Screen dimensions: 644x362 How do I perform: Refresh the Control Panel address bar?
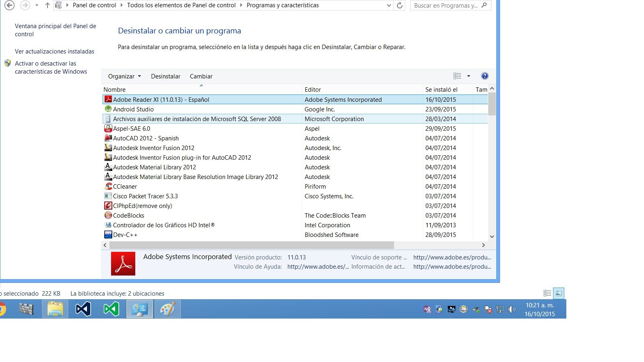click(399, 6)
